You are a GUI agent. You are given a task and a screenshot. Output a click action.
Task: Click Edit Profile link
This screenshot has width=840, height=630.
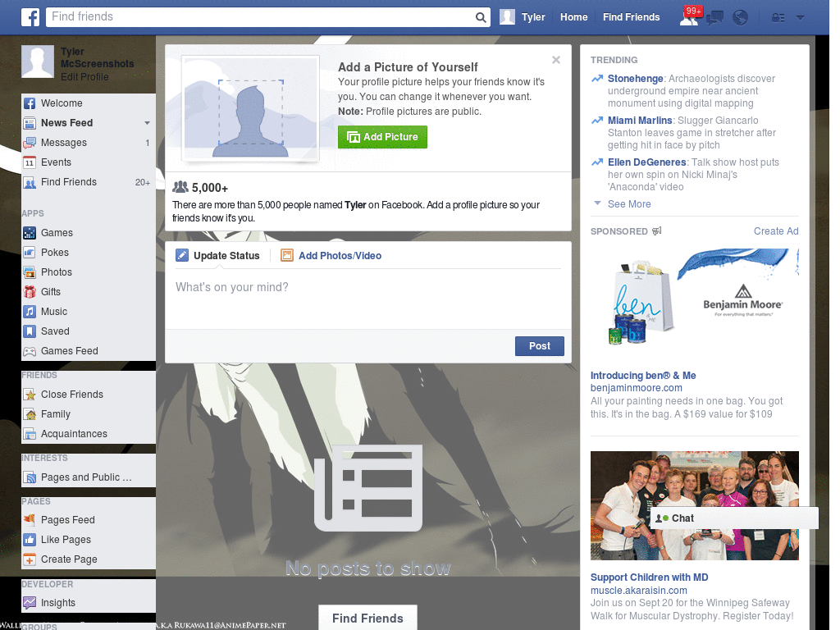(84, 76)
